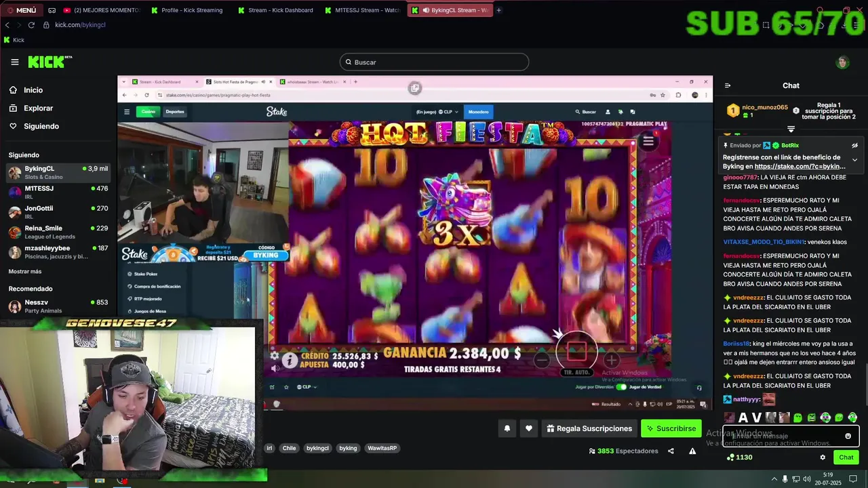Open the slot game hamburger menu
Viewport: 868px width, 488px height.
(x=648, y=141)
